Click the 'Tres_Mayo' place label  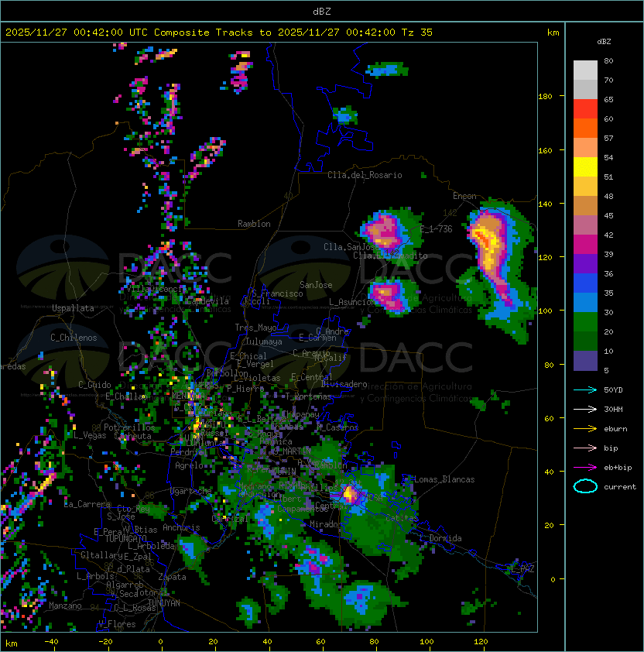255,328
